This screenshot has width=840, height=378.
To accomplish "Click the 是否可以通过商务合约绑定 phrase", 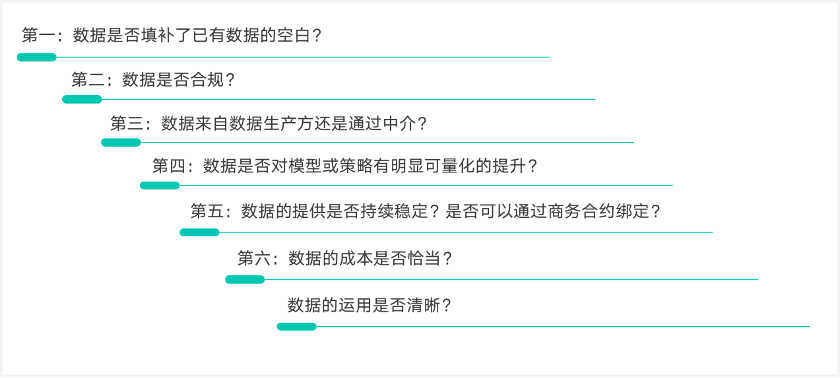I will [x=553, y=211].
